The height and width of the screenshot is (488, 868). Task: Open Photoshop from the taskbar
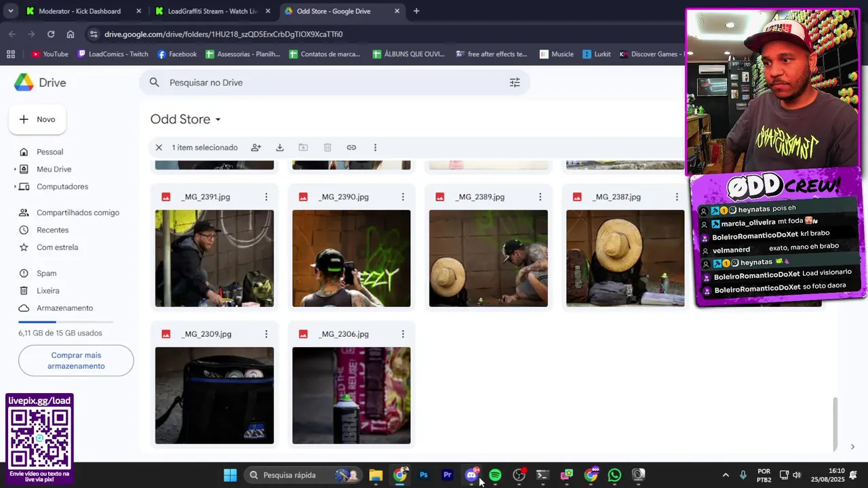coord(424,475)
